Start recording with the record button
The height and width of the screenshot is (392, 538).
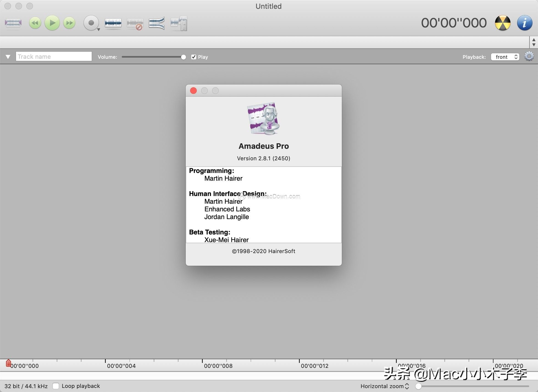(91, 23)
